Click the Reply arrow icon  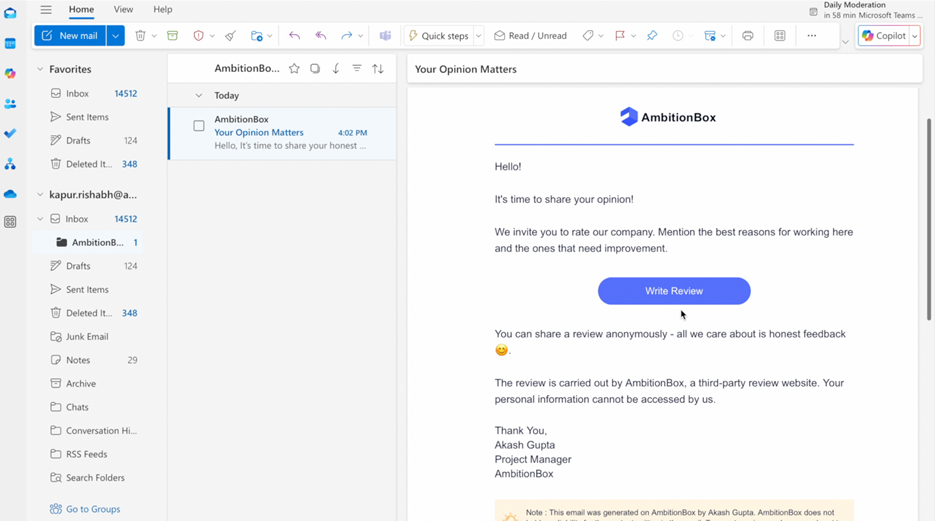pos(294,36)
